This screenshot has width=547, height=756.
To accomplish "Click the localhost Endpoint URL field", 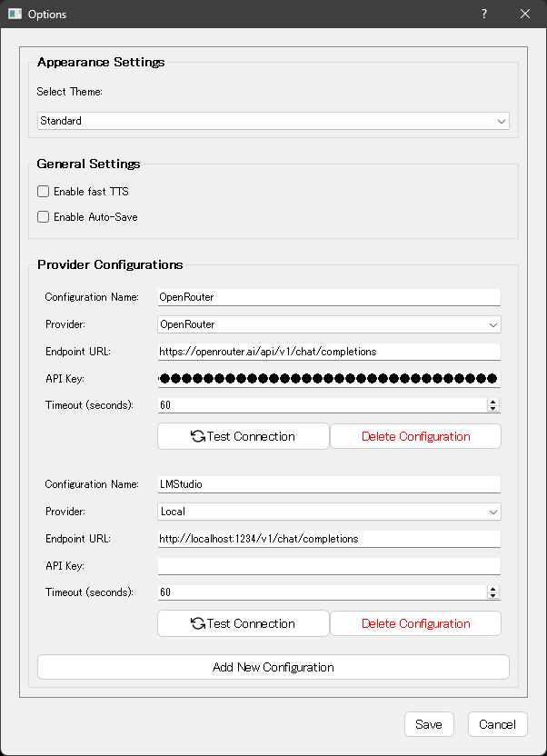I will pos(329,539).
